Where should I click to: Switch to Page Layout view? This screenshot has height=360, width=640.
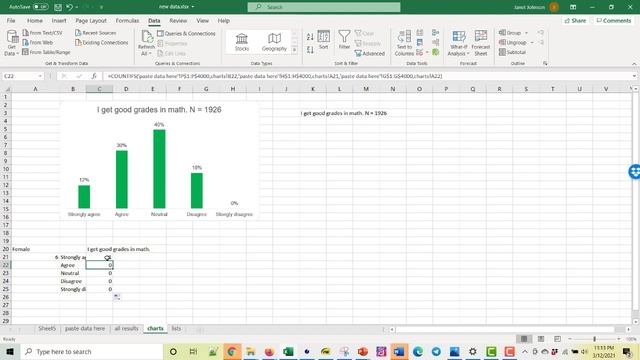pyautogui.click(x=541, y=339)
